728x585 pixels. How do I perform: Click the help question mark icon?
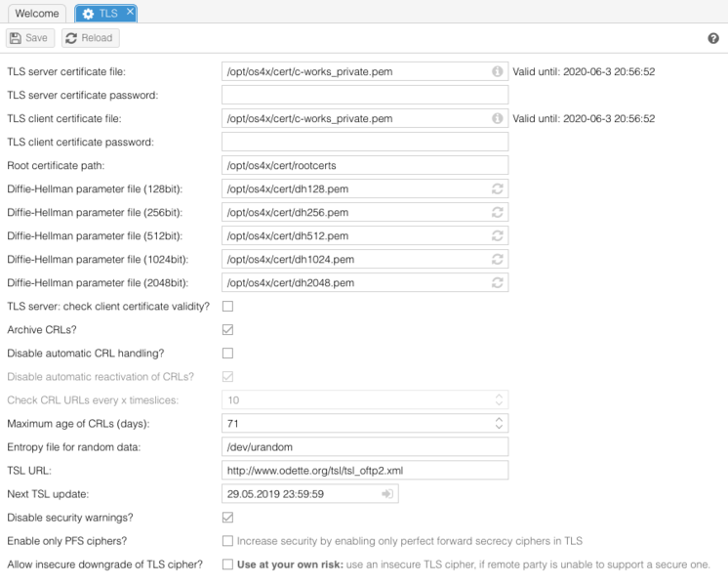click(713, 38)
